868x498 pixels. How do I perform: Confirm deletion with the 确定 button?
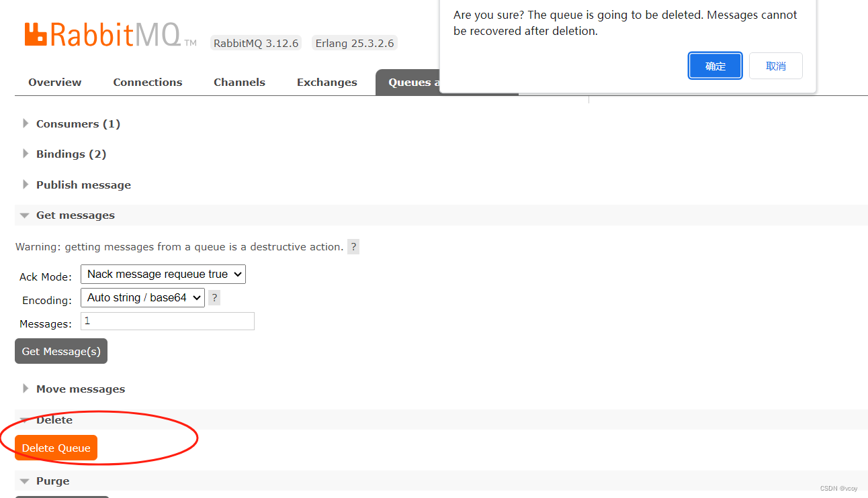click(715, 66)
